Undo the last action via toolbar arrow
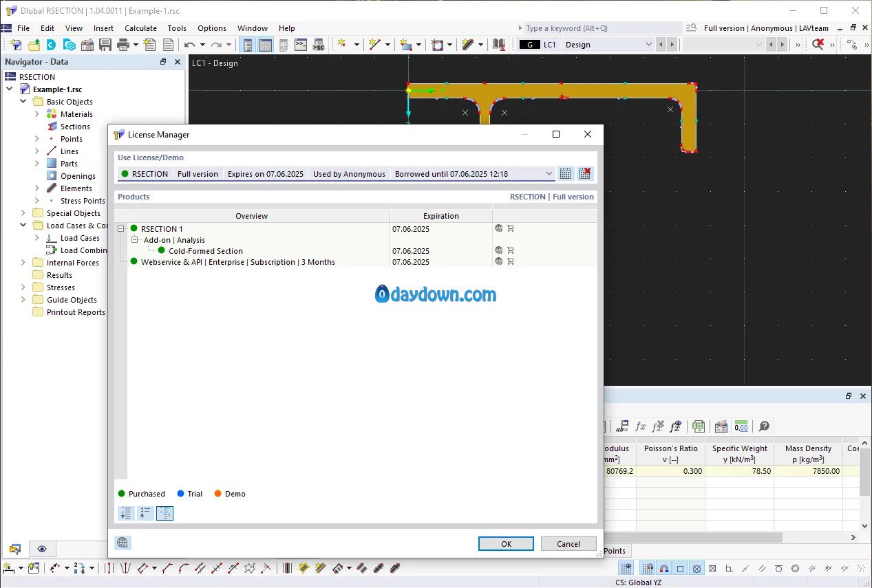 [189, 45]
